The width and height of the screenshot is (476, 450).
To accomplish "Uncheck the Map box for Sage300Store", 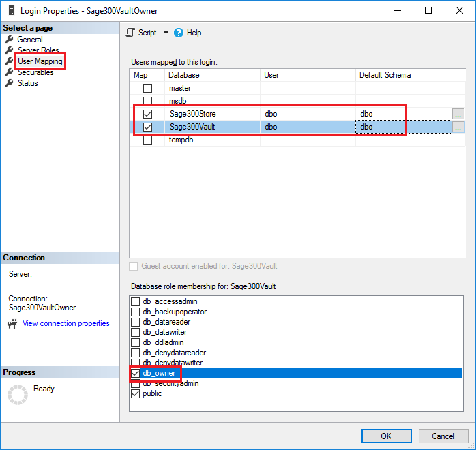I will pyautogui.click(x=147, y=114).
